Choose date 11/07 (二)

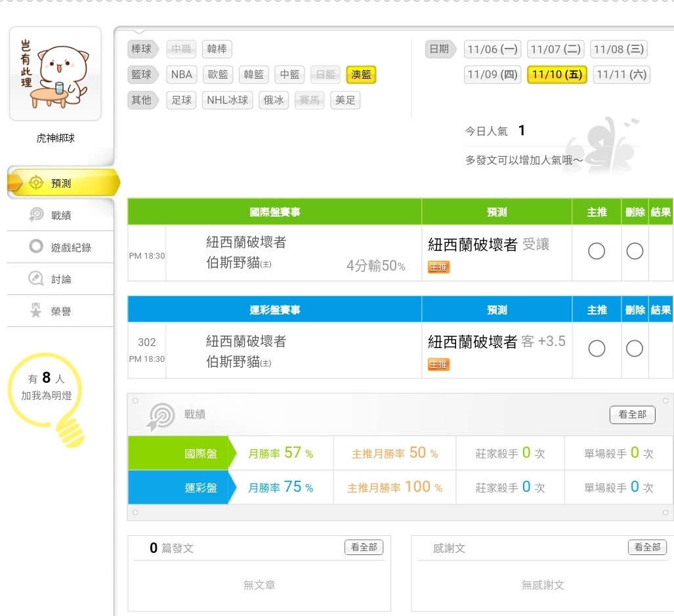(556, 49)
